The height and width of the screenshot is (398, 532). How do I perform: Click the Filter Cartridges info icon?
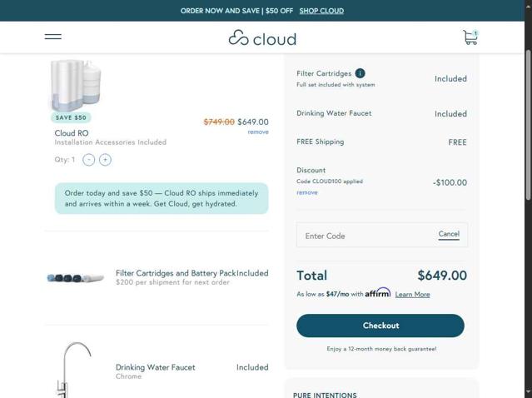coord(360,73)
